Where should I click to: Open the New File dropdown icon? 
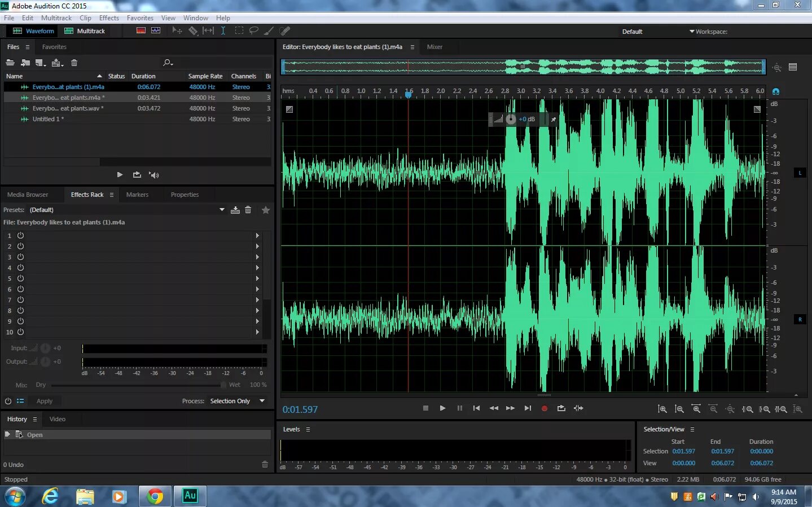(41, 63)
